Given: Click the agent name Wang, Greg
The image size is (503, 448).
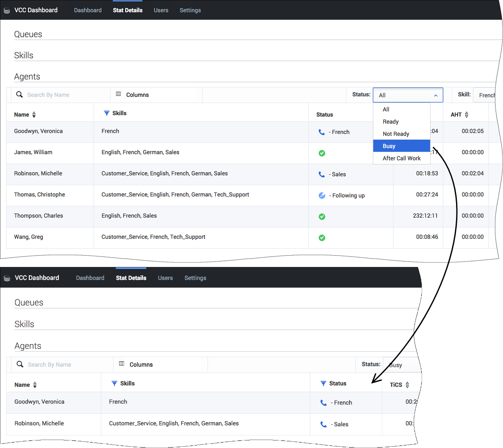Looking at the screenshot, I should 29,237.
